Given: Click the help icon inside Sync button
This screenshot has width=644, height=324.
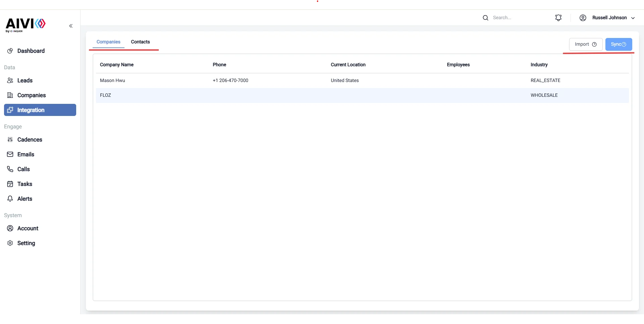Looking at the screenshot, I should [x=624, y=44].
